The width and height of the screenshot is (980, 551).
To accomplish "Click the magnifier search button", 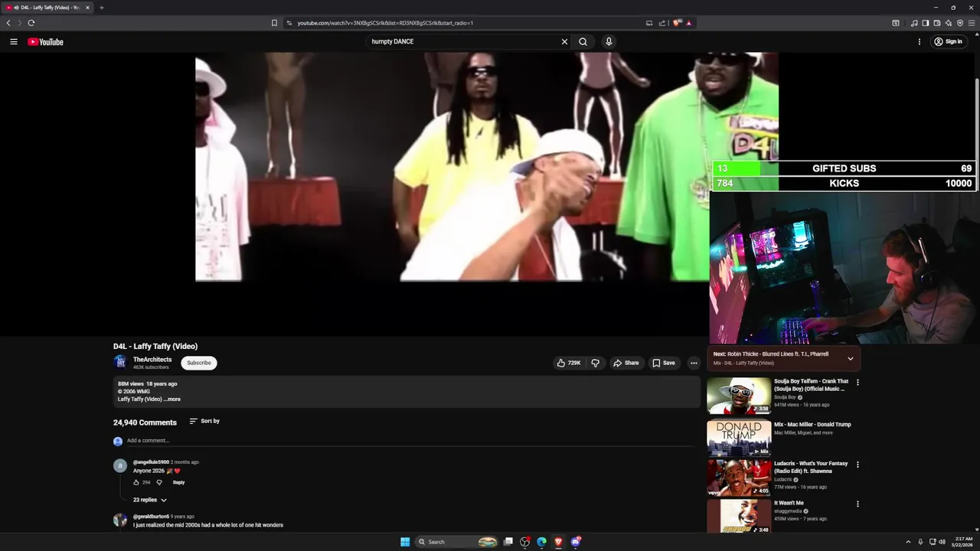I will pyautogui.click(x=583, y=41).
